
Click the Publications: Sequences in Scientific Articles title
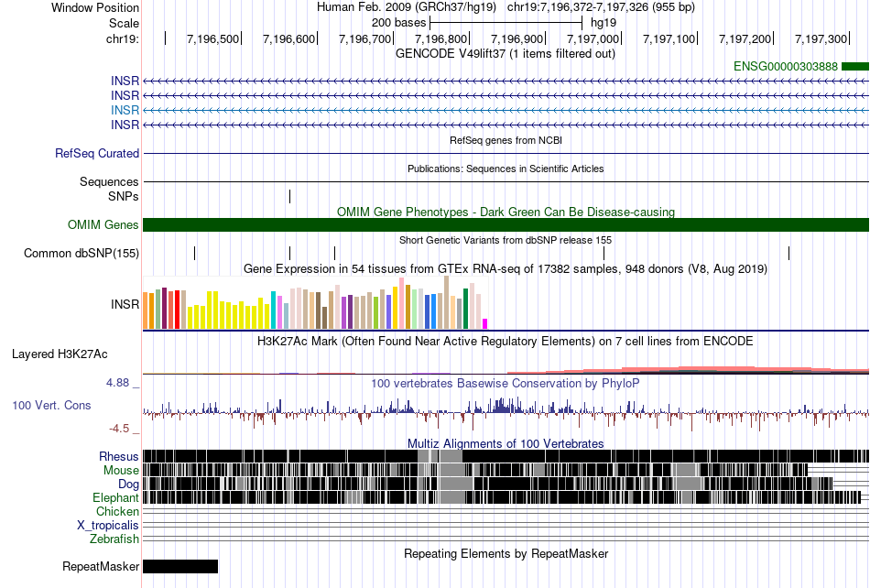pyautogui.click(x=506, y=169)
